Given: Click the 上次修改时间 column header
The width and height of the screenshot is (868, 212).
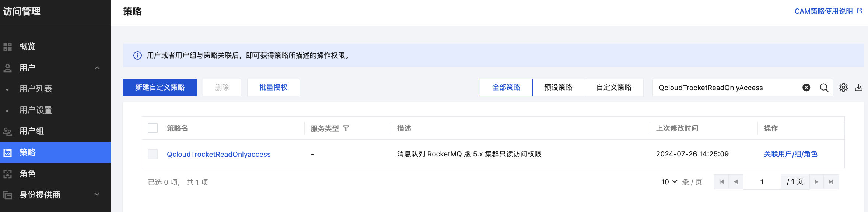Looking at the screenshot, I should click(x=677, y=128).
